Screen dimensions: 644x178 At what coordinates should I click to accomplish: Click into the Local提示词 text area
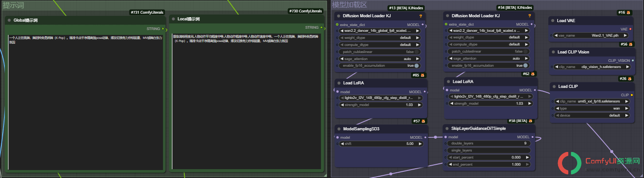pyautogui.click(x=246, y=102)
